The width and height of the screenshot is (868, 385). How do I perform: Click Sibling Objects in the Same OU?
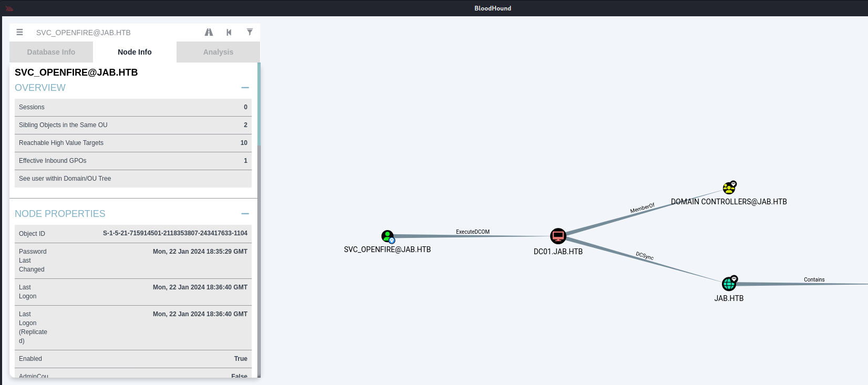133,125
